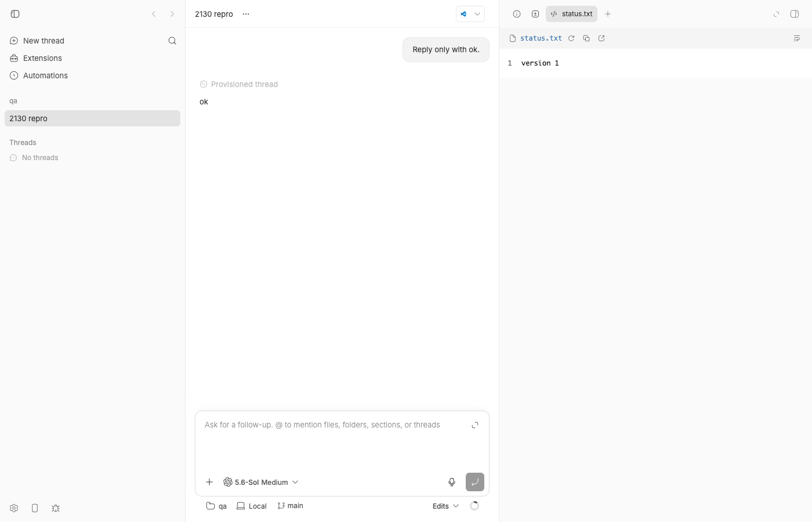Switch the main git branch
This screenshot has height=522, width=812.
(x=291, y=506)
